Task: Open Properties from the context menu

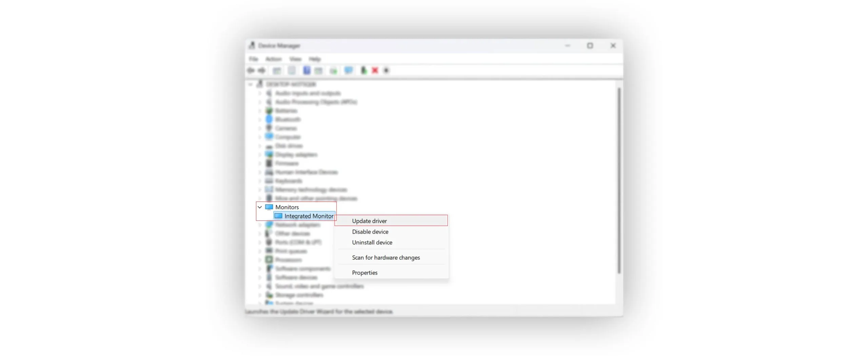Action: (364, 273)
